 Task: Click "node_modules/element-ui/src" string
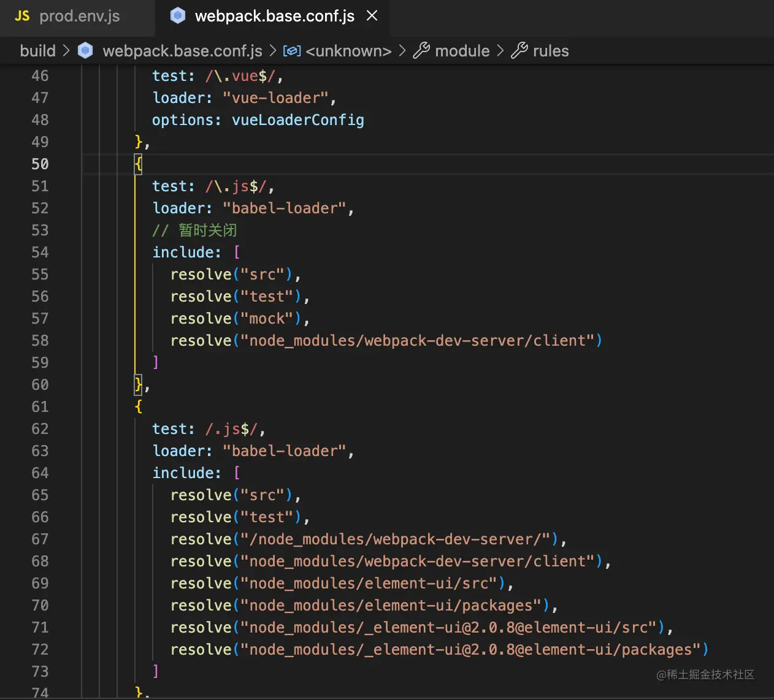pos(369,584)
